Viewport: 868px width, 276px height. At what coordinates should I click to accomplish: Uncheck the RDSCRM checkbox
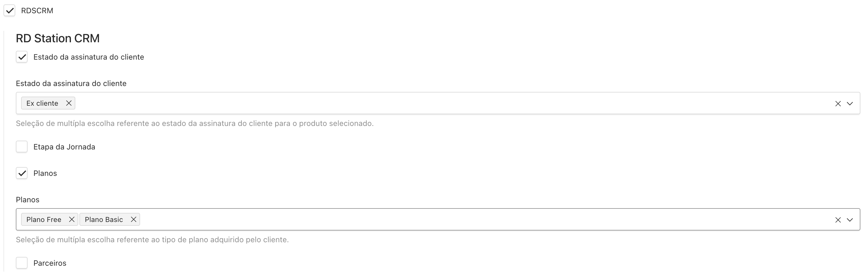tap(10, 11)
